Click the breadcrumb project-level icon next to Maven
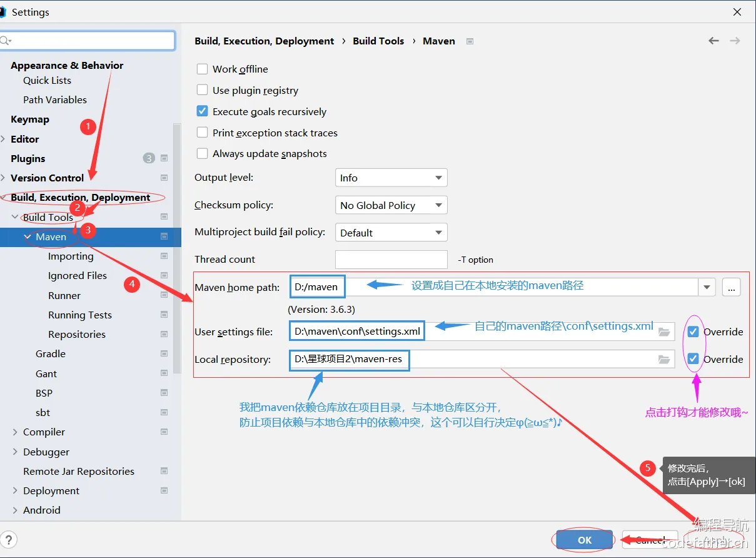The width and height of the screenshot is (756, 558). tap(470, 41)
